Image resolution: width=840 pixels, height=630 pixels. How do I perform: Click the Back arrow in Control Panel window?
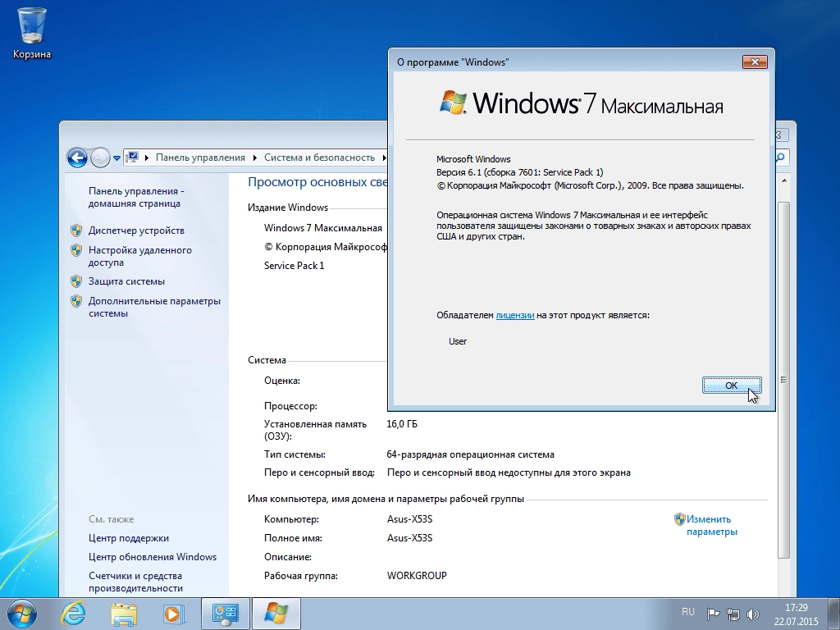[x=77, y=158]
